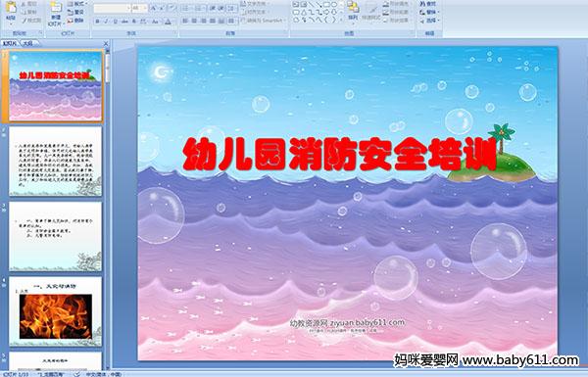Click the Find icon in editing group

[427, 4]
